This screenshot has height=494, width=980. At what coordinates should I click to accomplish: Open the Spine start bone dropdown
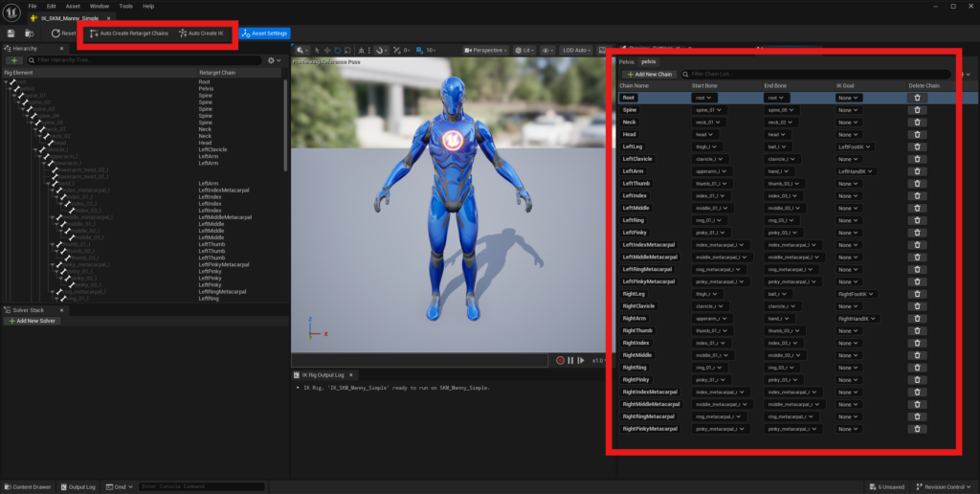click(x=709, y=110)
